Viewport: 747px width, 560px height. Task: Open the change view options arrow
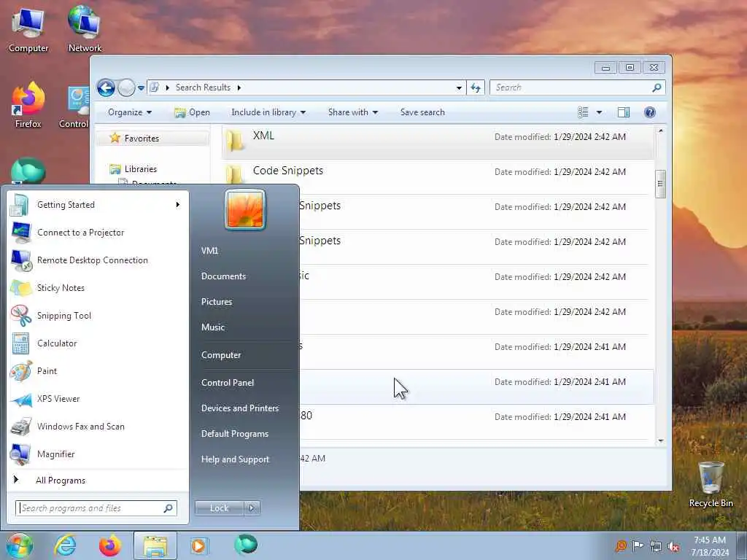coord(600,112)
